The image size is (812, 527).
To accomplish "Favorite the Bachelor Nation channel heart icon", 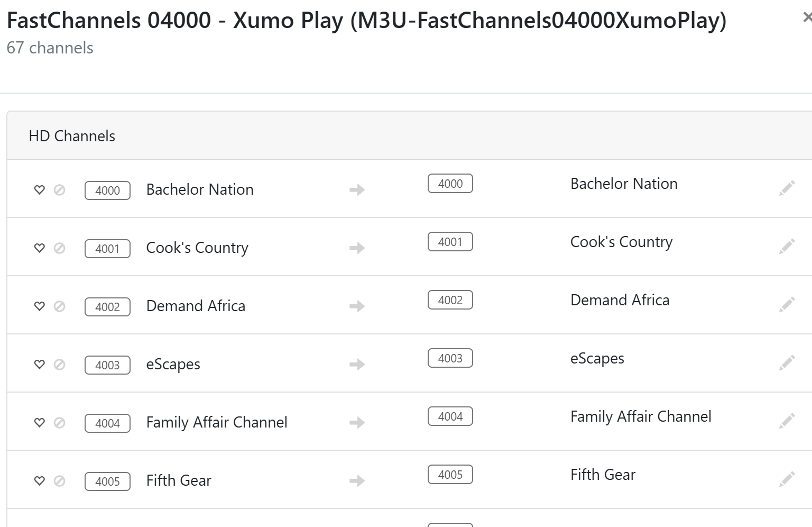I will click(40, 190).
